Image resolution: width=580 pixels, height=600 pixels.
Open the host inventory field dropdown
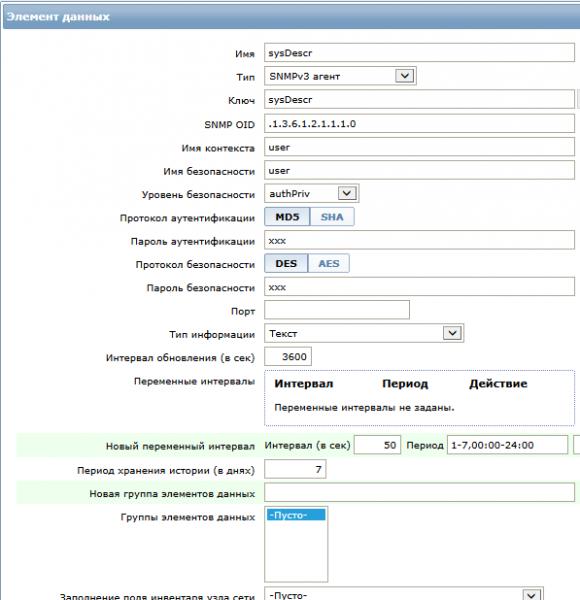pos(404,595)
